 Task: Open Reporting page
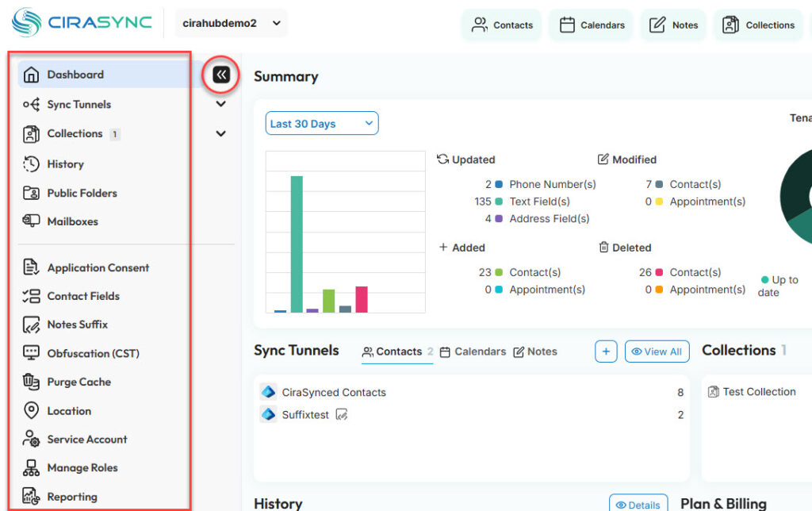point(72,497)
